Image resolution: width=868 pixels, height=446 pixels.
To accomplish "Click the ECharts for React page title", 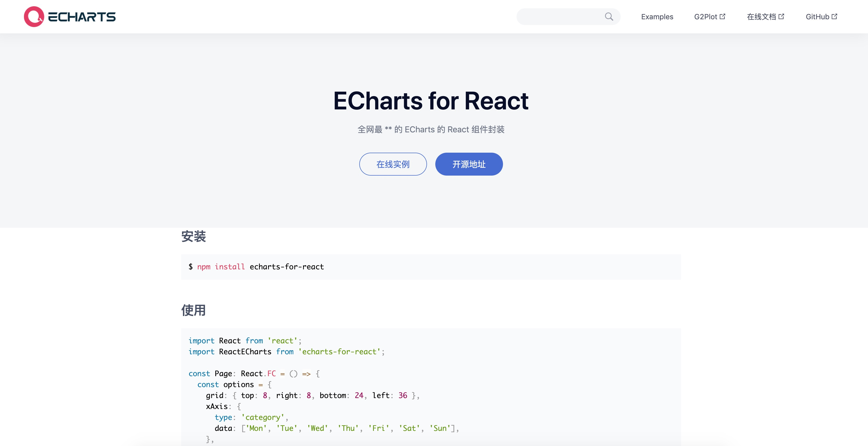I will [x=431, y=101].
